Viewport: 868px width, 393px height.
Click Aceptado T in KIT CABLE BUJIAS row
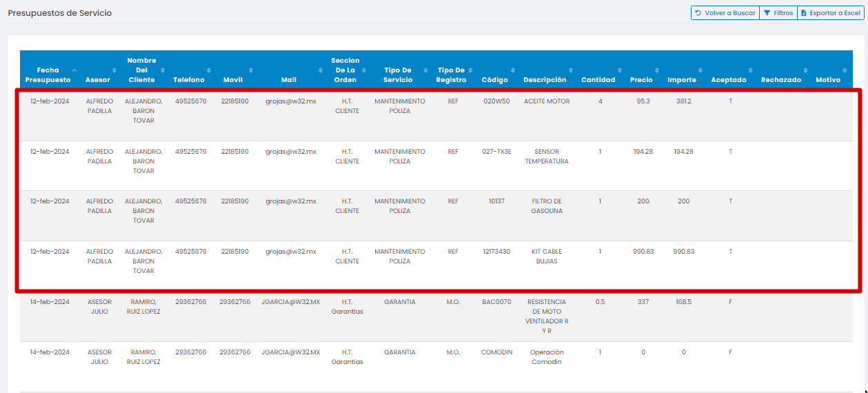(731, 252)
